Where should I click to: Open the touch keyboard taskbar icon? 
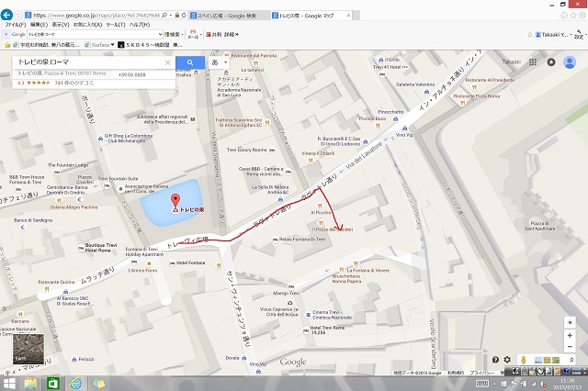[481, 384]
